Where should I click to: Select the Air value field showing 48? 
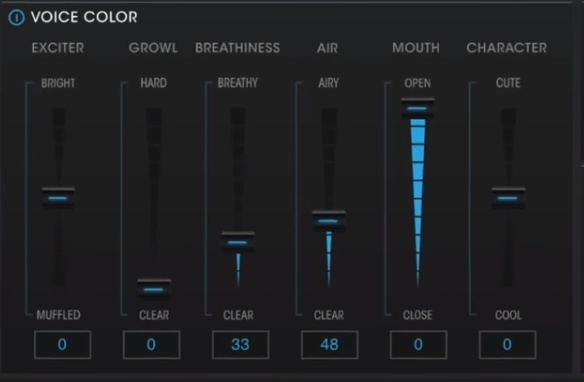tap(330, 345)
